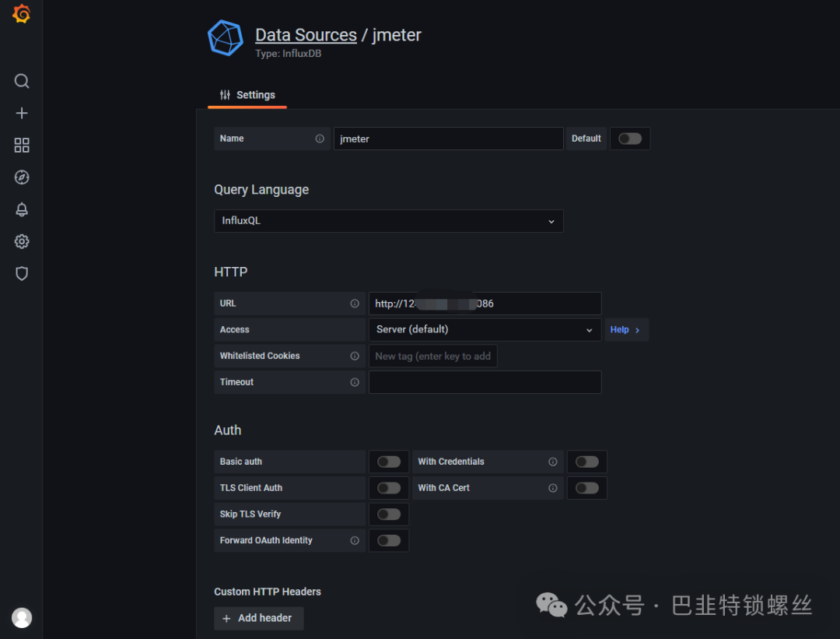
Task: Toggle the TLS Client Auth switch
Action: click(389, 488)
